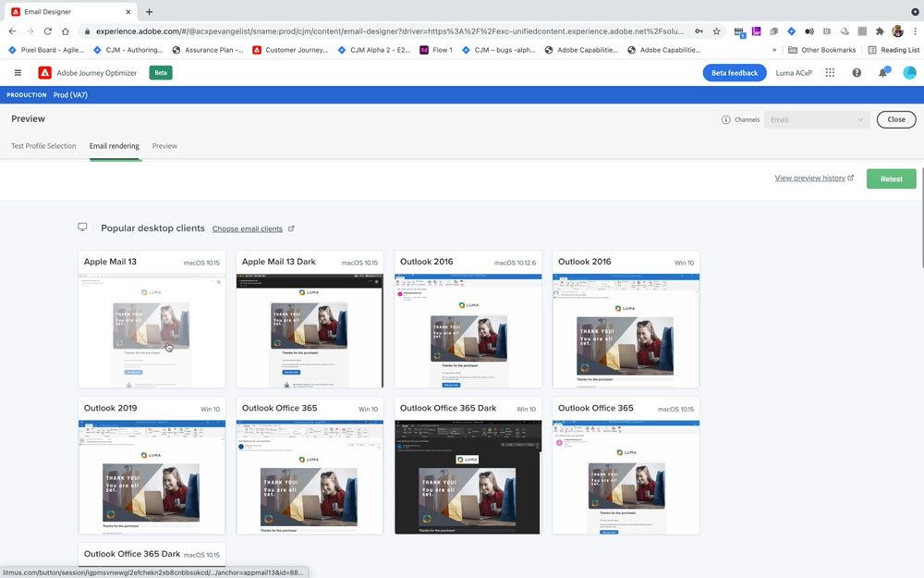Click the Channels info icon

pyautogui.click(x=725, y=119)
